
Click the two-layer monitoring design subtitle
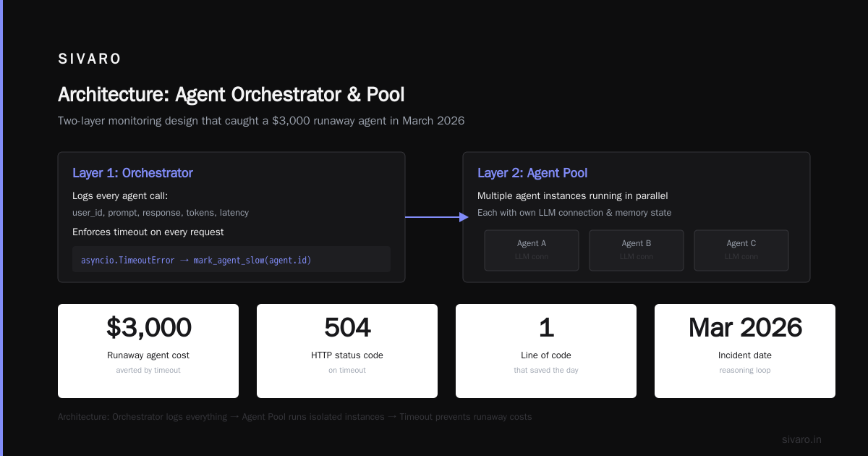pos(261,121)
